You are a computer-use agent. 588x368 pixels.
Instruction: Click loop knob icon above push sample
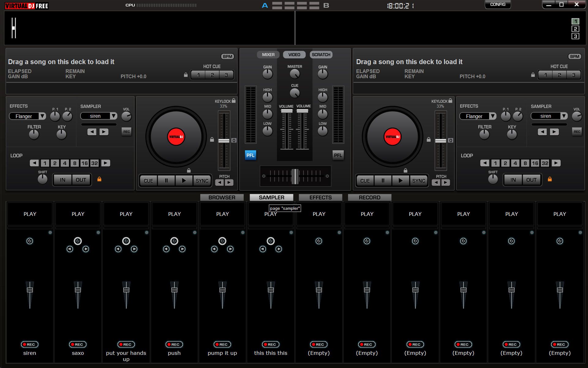tap(174, 241)
